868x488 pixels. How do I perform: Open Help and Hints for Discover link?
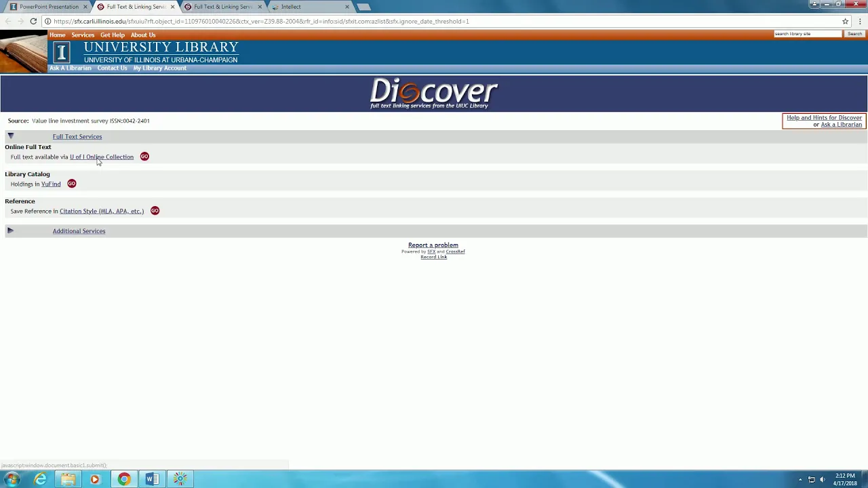(824, 118)
